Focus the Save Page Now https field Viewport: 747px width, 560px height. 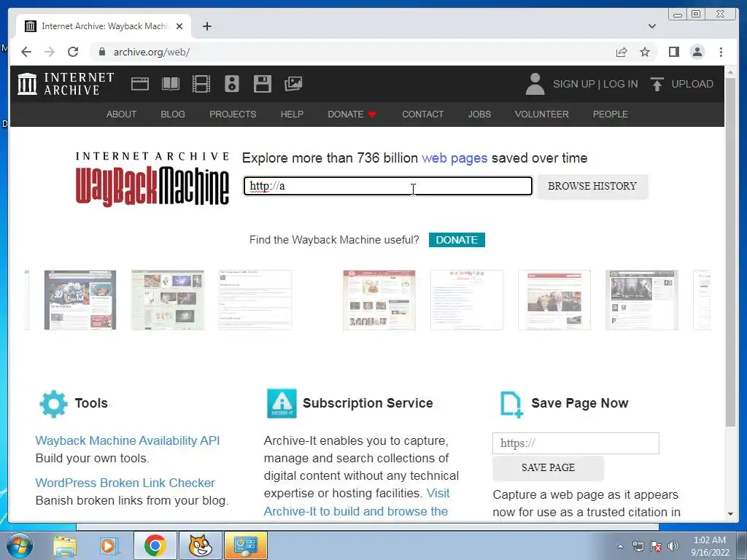tap(576, 443)
